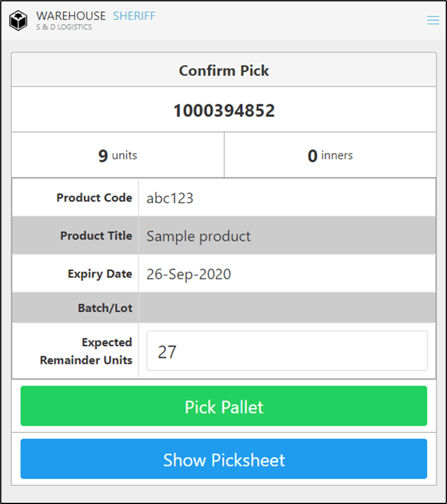Focus the Expected Remainder Units input field
The width and height of the screenshot is (447, 504).
coord(287,351)
